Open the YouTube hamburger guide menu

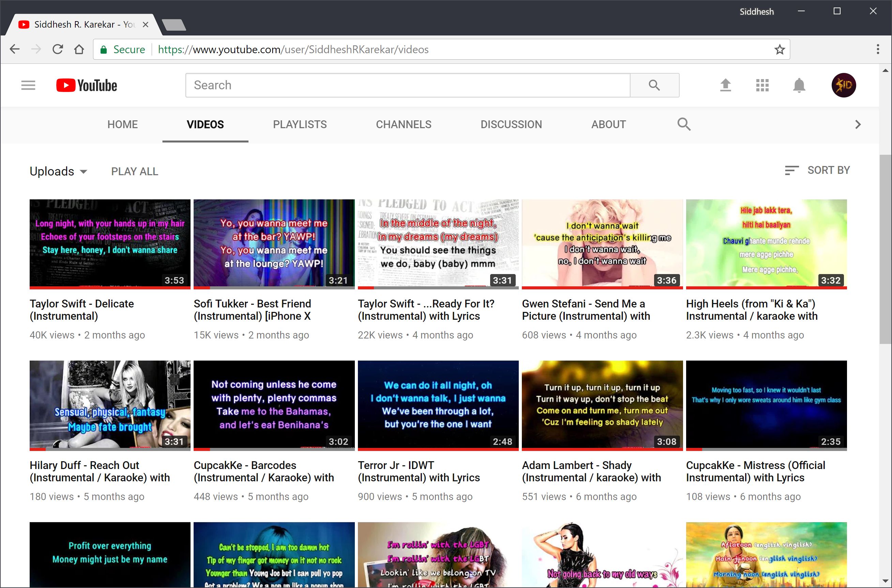(x=28, y=86)
